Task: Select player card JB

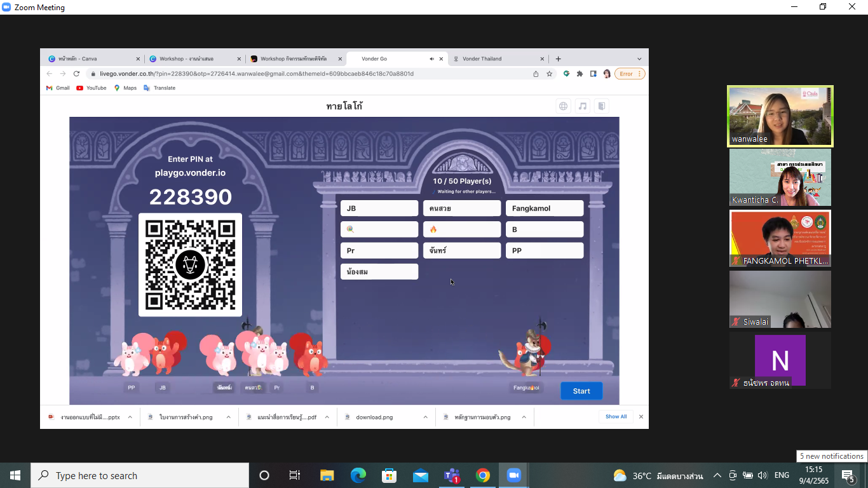Action: click(x=379, y=208)
